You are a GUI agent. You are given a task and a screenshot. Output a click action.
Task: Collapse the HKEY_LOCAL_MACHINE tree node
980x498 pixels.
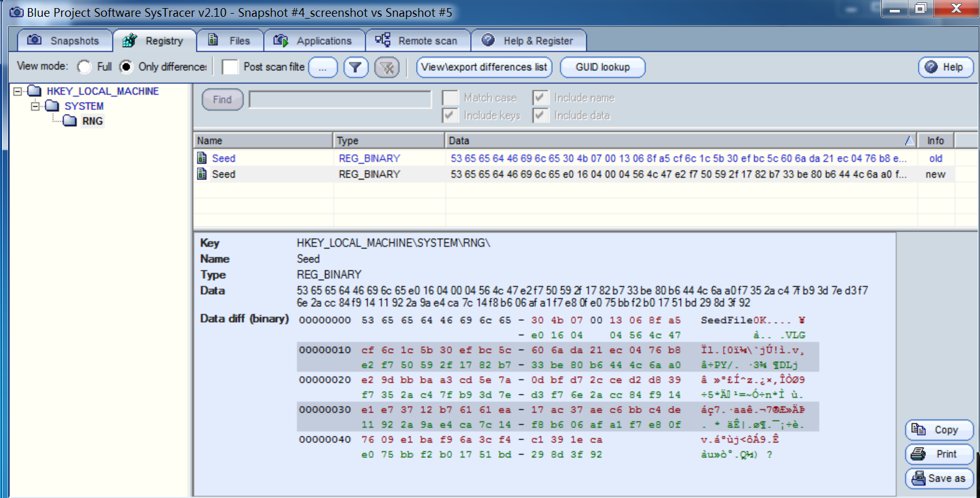pyautogui.click(x=18, y=91)
